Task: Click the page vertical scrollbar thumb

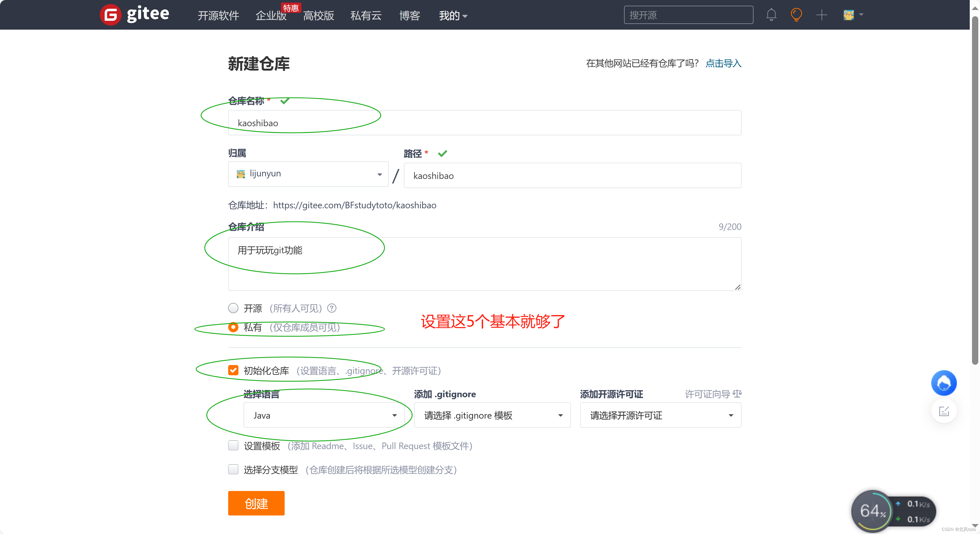Action: pyautogui.click(x=975, y=190)
